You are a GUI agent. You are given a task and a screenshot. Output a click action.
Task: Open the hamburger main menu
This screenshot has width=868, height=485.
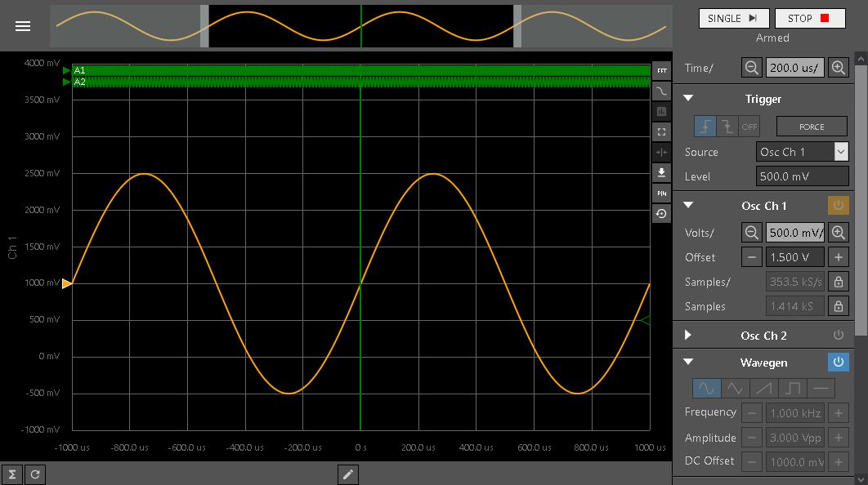coord(23,26)
